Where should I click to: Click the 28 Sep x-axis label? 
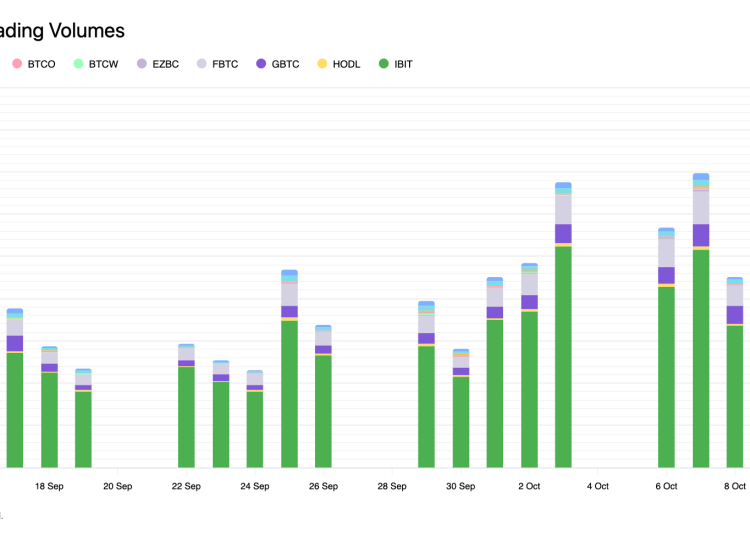click(x=392, y=486)
